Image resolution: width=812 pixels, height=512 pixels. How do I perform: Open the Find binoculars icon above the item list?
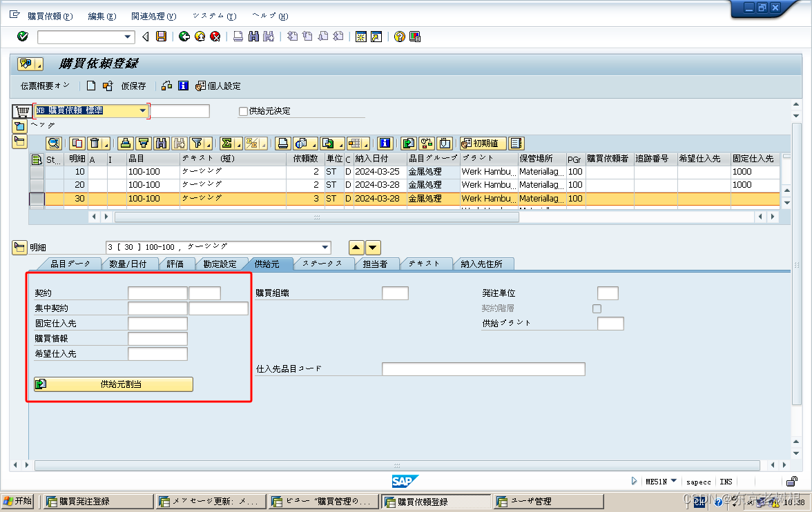(159, 143)
